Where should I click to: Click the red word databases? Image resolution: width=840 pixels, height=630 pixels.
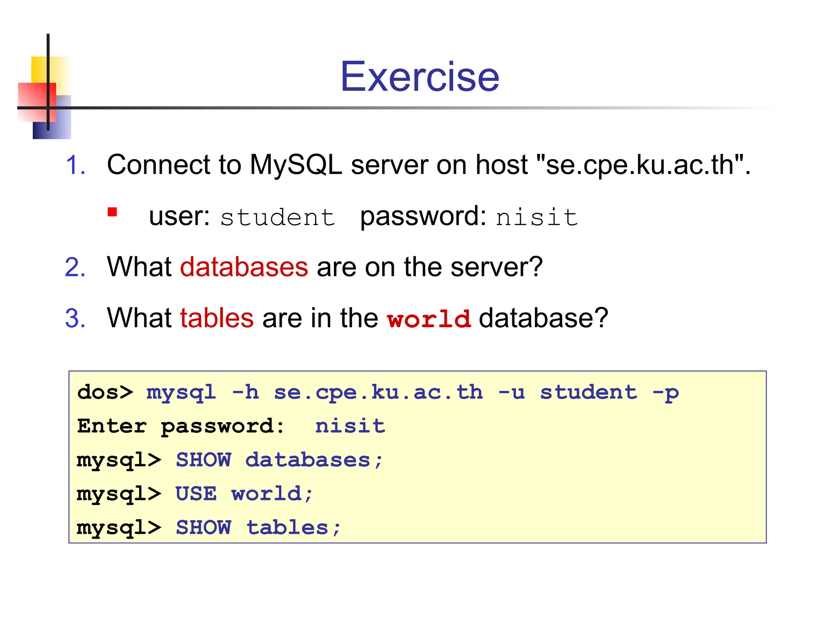pyautogui.click(x=244, y=267)
